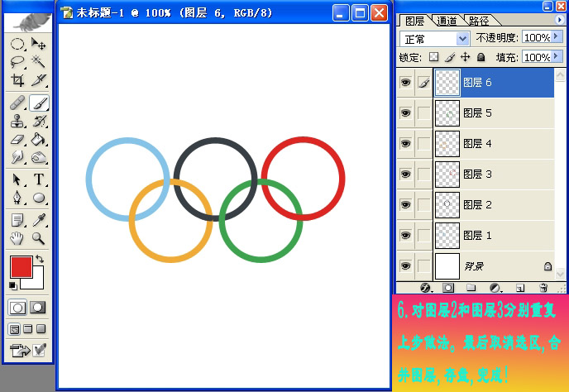The width and height of the screenshot is (569, 392).
Task: Select the Smudge tool
Action: click(17, 157)
